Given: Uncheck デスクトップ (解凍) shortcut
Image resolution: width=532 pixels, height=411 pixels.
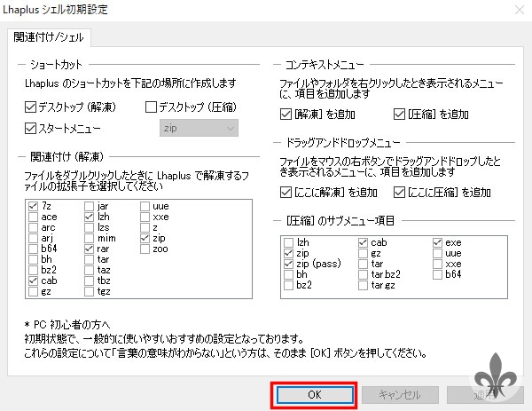Looking at the screenshot, I should (x=30, y=107).
